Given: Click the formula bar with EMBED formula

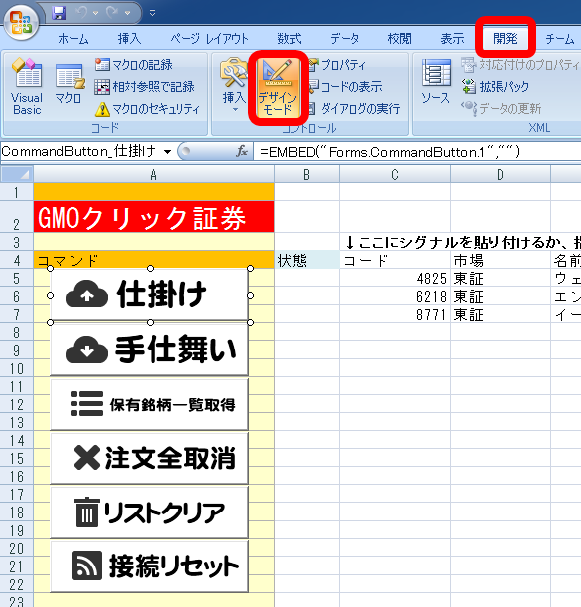Looking at the screenshot, I should pyautogui.click(x=417, y=152).
